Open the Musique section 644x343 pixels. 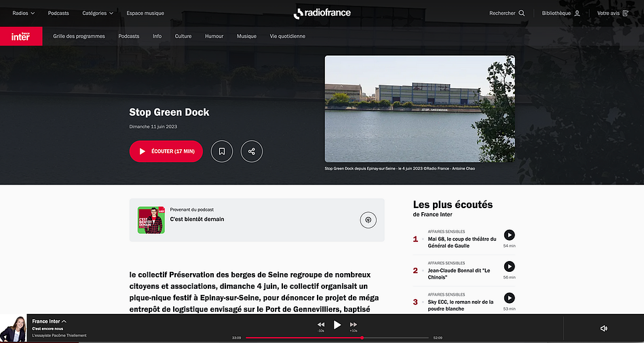point(246,36)
